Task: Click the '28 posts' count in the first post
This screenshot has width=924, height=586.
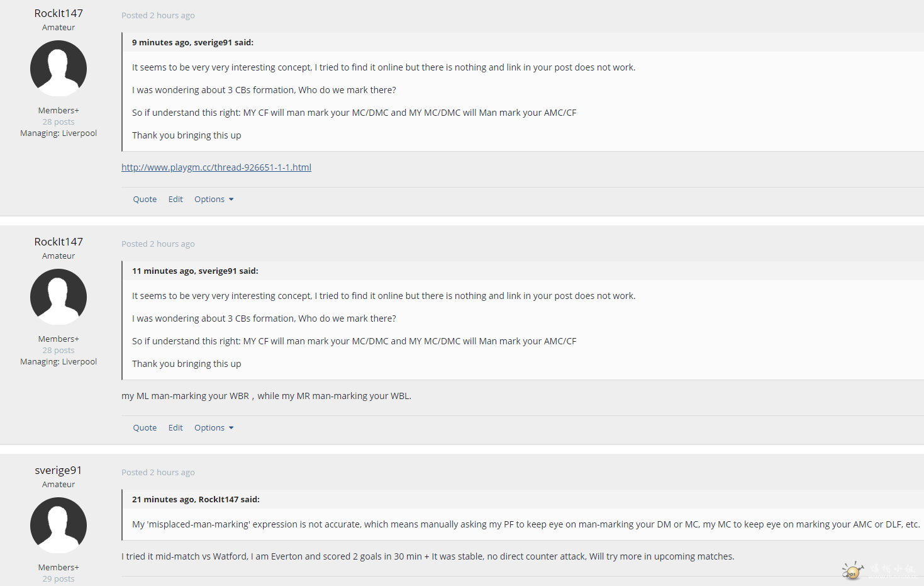Action: pos(58,122)
